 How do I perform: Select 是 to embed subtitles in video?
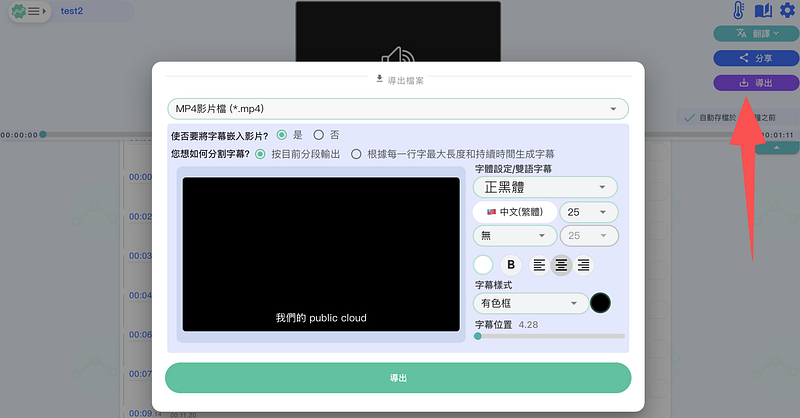[x=282, y=135]
